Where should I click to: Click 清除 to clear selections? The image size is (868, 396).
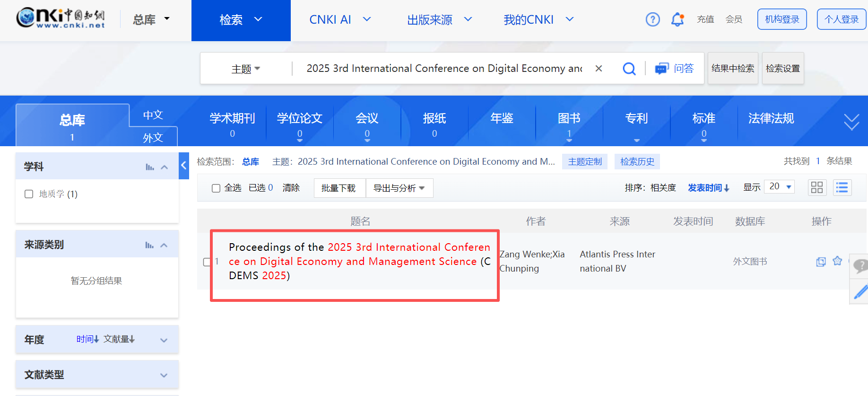tap(291, 188)
